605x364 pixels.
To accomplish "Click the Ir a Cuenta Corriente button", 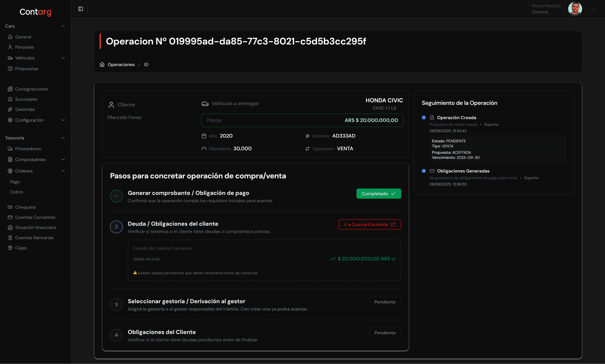I will 370,225.
